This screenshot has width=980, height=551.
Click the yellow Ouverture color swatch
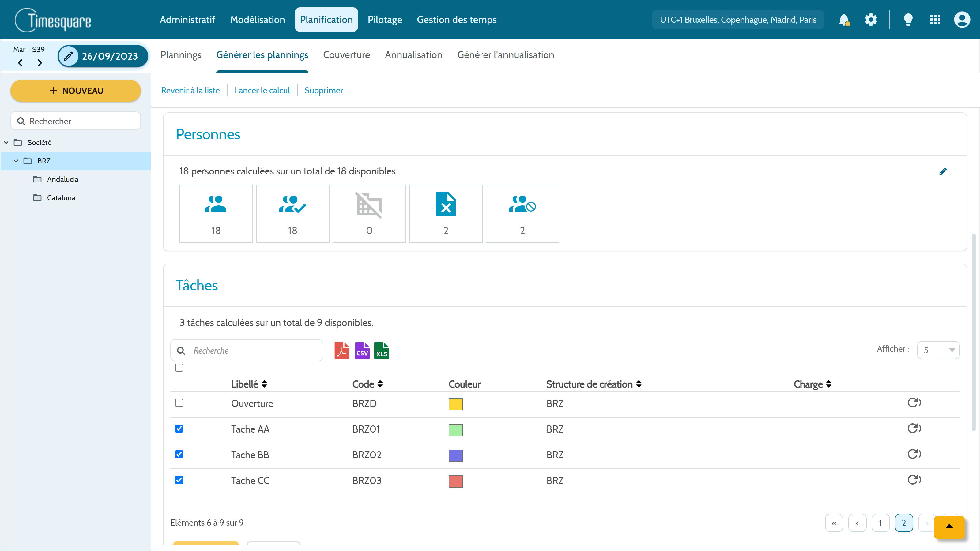click(x=455, y=404)
